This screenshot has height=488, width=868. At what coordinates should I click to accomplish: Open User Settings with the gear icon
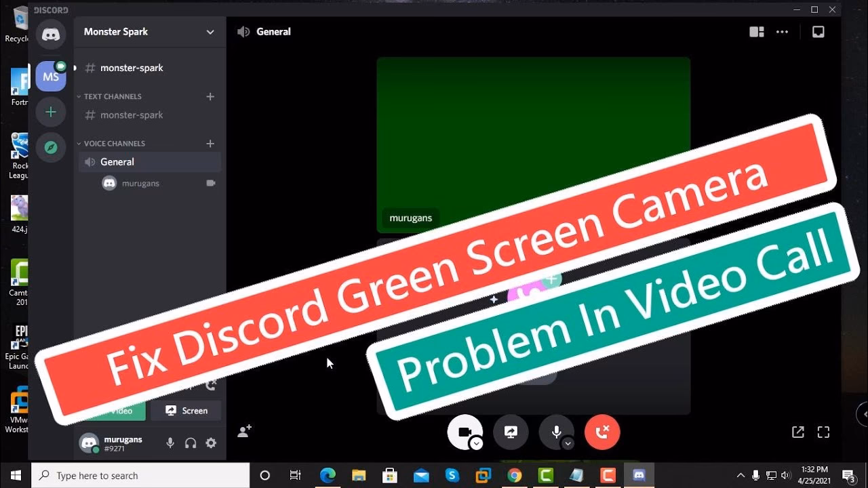click(211, 443)
